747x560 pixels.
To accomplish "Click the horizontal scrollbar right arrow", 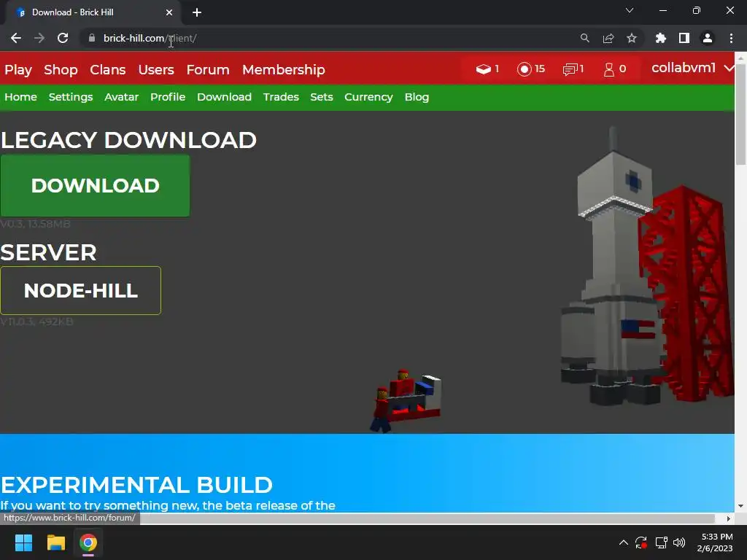I will [729, 518].
